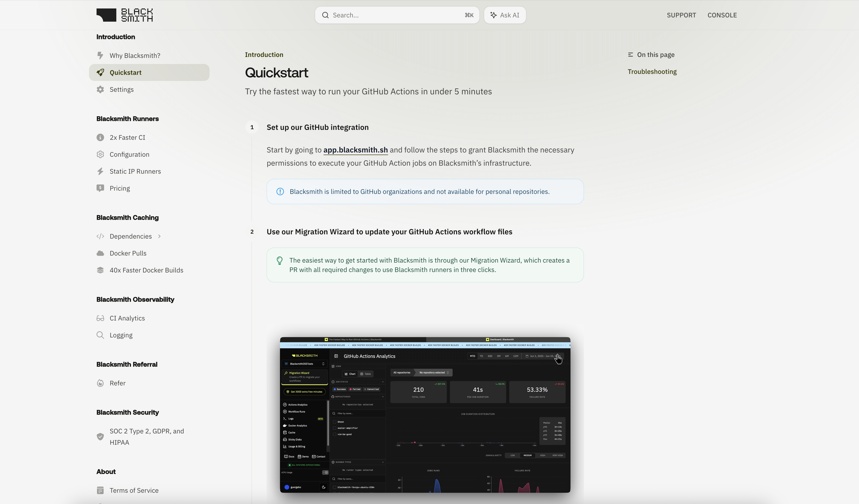Focus the Search... input field
Image resolution: width=859 pixels, height=504 pixels.
coord(397,15)
